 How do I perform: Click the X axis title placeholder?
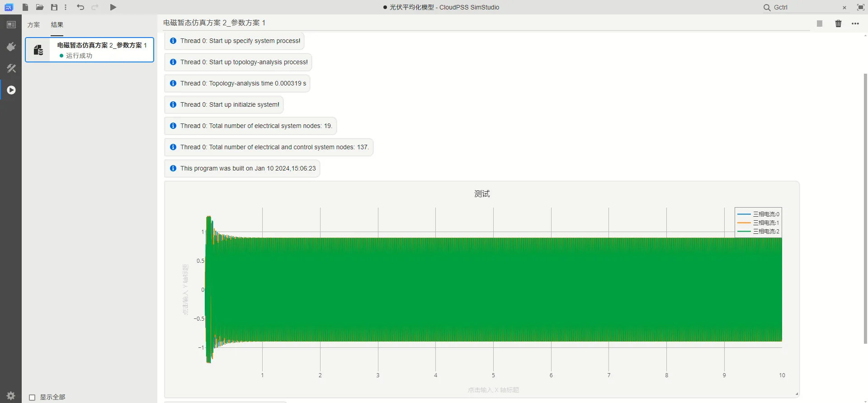tap(493, 390)
